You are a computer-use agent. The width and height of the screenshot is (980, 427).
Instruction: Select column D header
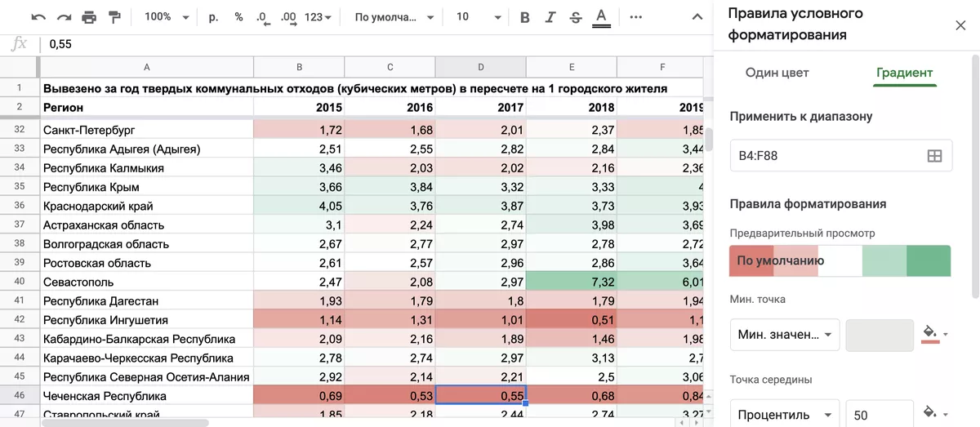click(x=480, y=67)
